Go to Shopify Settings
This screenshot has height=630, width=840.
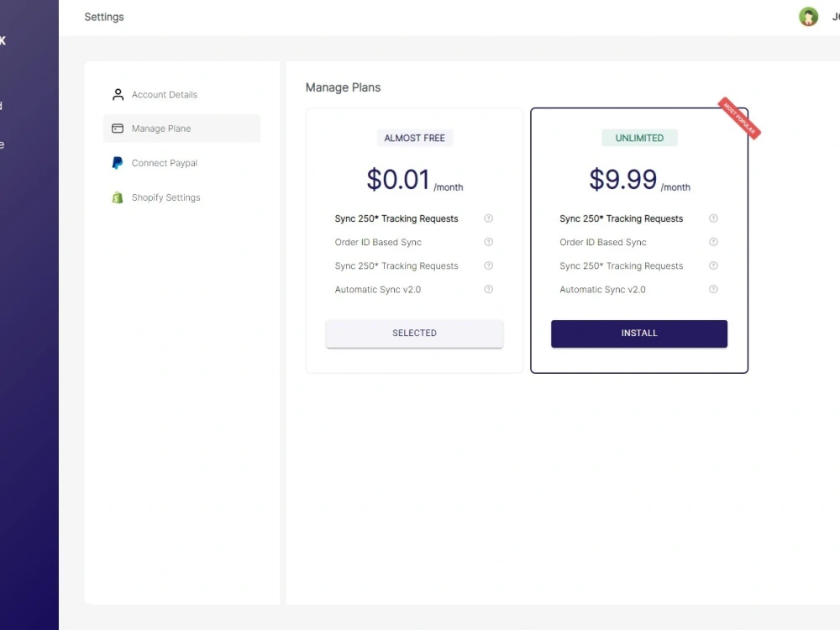point(181,197)
